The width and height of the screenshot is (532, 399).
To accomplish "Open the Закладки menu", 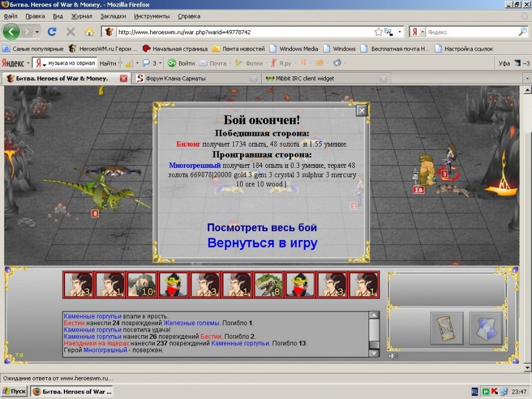I will pyautogui.click(x=113, y=16).
